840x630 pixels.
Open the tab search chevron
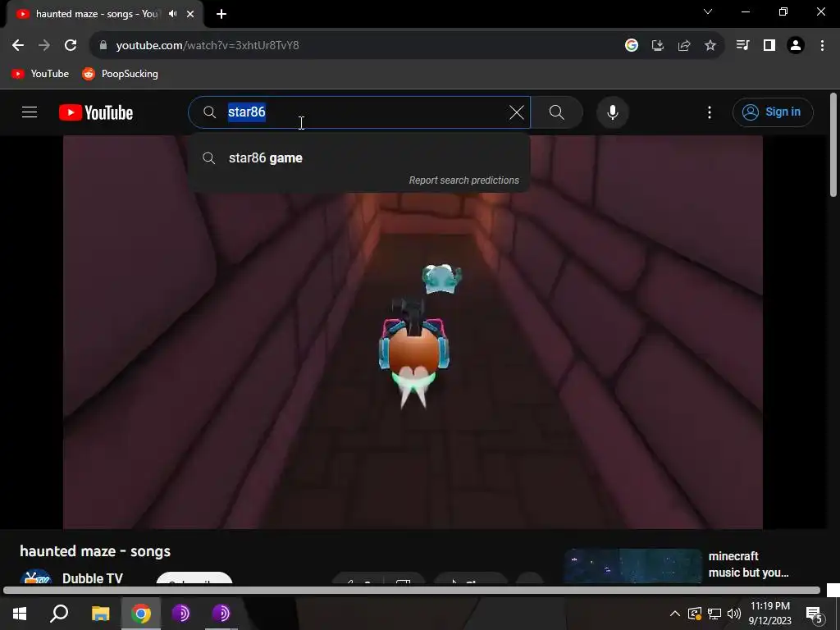[x=708, y=11]
